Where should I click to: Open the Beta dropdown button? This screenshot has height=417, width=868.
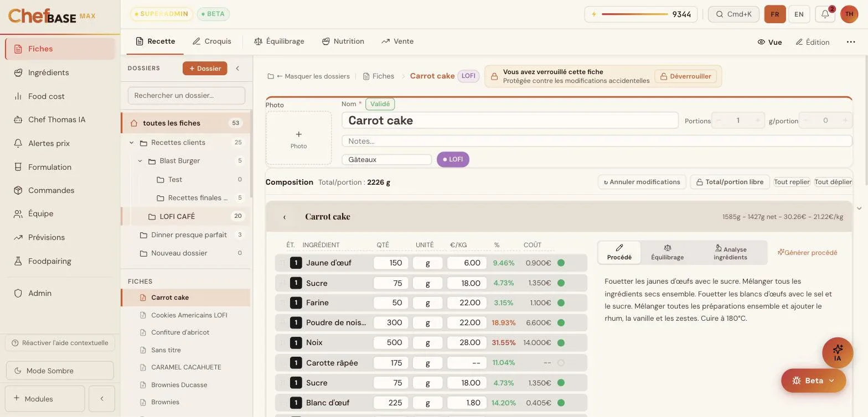click(813, 380)
